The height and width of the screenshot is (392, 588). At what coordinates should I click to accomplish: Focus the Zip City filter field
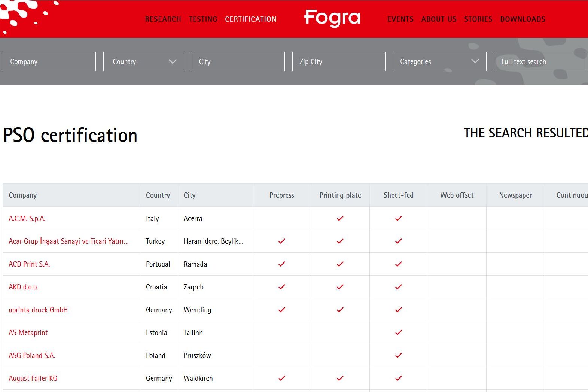[x=339, y=61]
